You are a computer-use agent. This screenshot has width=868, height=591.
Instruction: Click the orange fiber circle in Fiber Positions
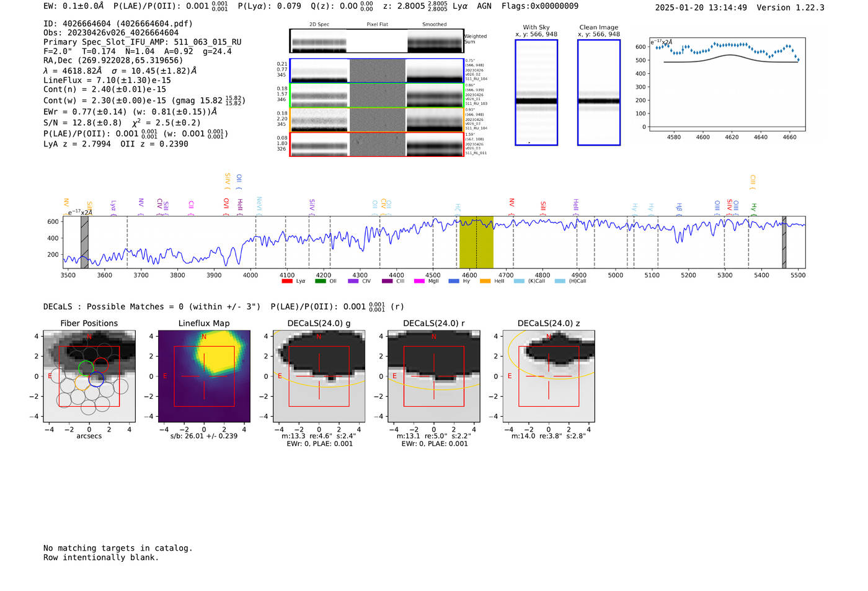pos(82,382)
